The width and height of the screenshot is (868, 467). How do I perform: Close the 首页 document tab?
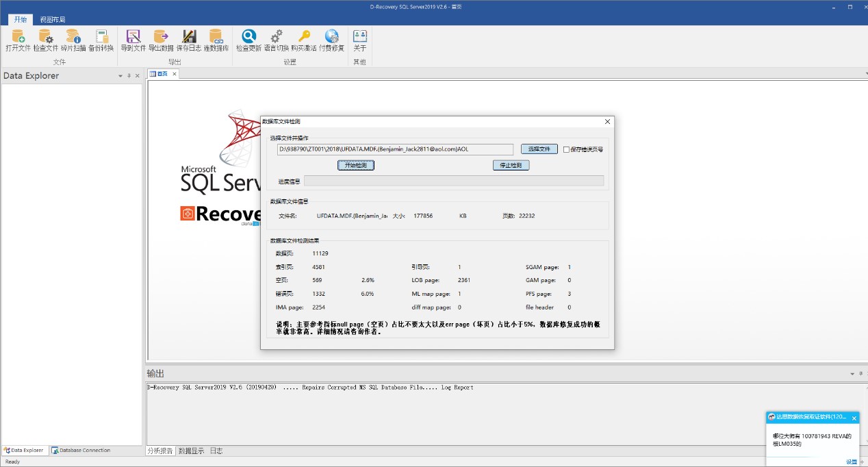[174, 74]
